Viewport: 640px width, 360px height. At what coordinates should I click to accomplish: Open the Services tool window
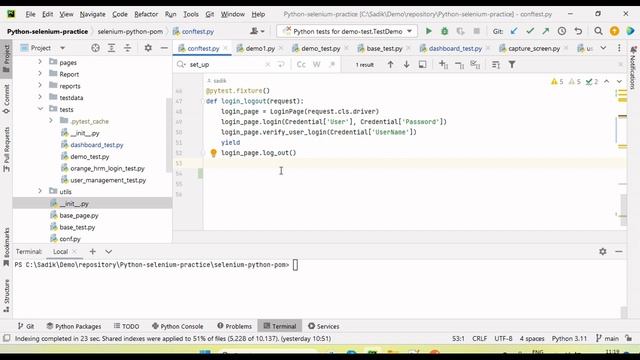click(x=324, y=326)
